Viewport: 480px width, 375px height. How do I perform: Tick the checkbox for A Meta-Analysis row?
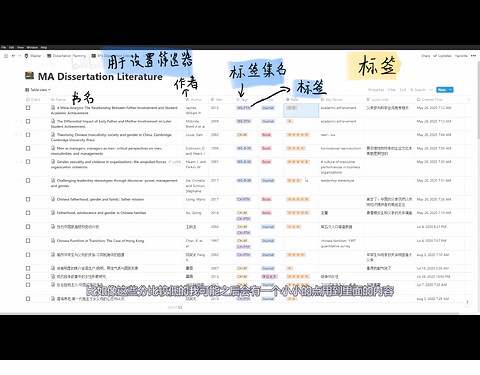28,108
